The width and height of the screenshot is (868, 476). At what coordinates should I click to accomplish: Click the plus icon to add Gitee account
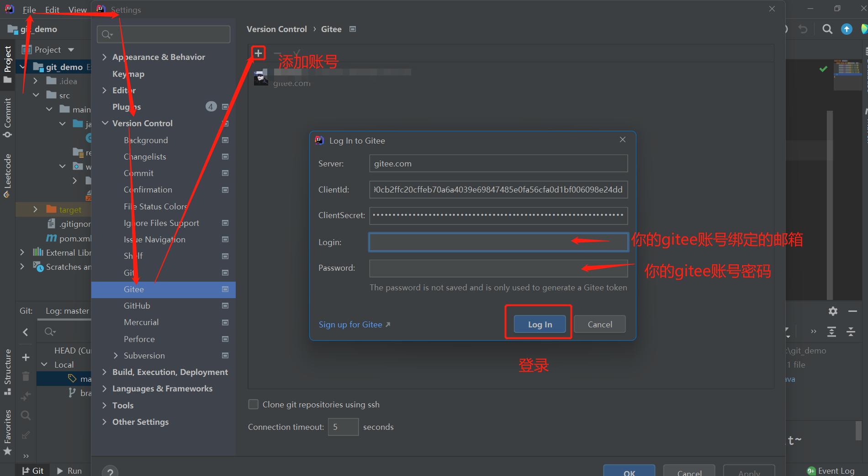[x=258, y=53]
